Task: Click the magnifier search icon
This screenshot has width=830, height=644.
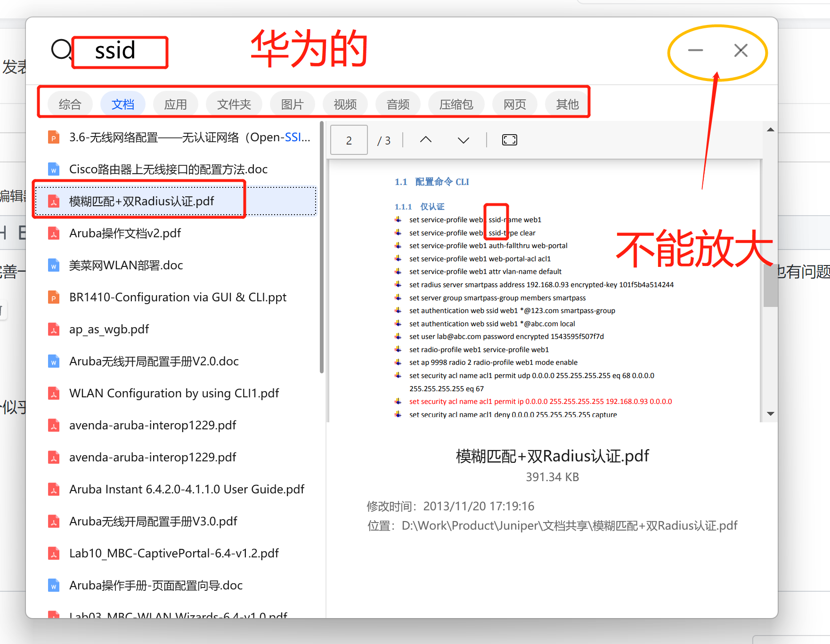Action: (61, 49)
